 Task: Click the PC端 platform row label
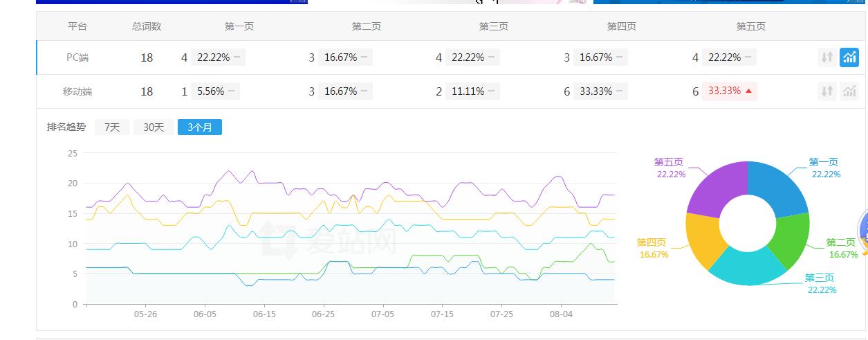click(x=77, y=57)
